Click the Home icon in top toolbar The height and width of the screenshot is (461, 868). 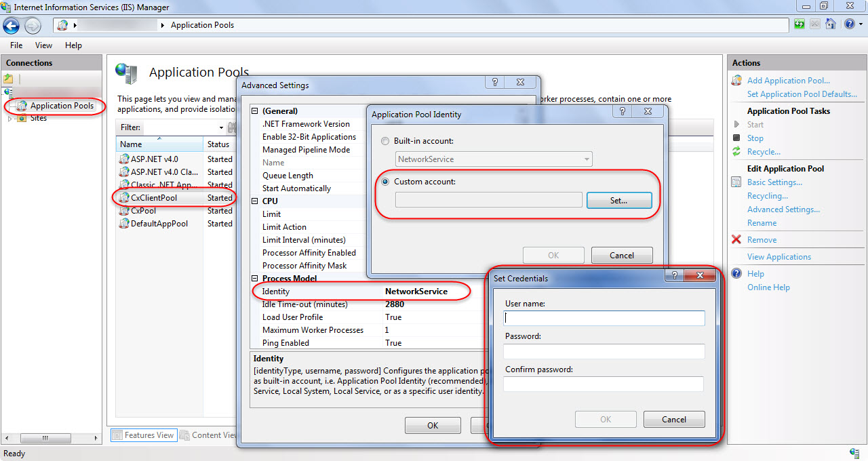coord(830,24)
